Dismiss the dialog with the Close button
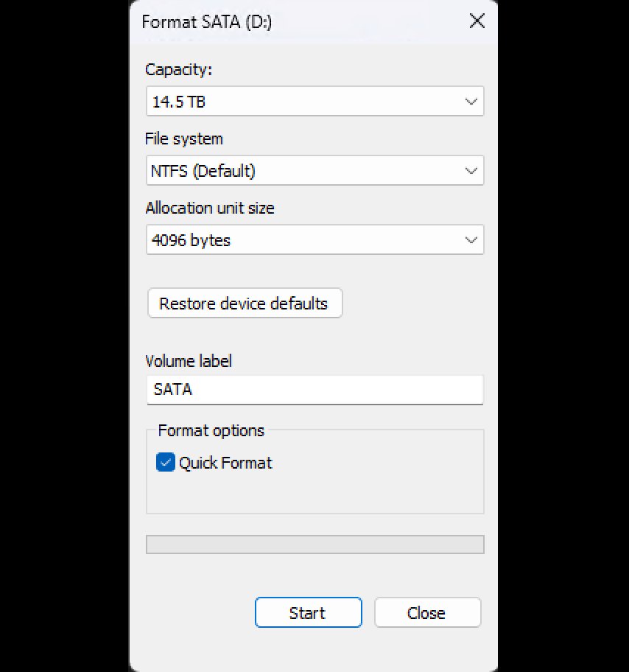629x672 pixels. pyautogui.click(x=427, y=612)
